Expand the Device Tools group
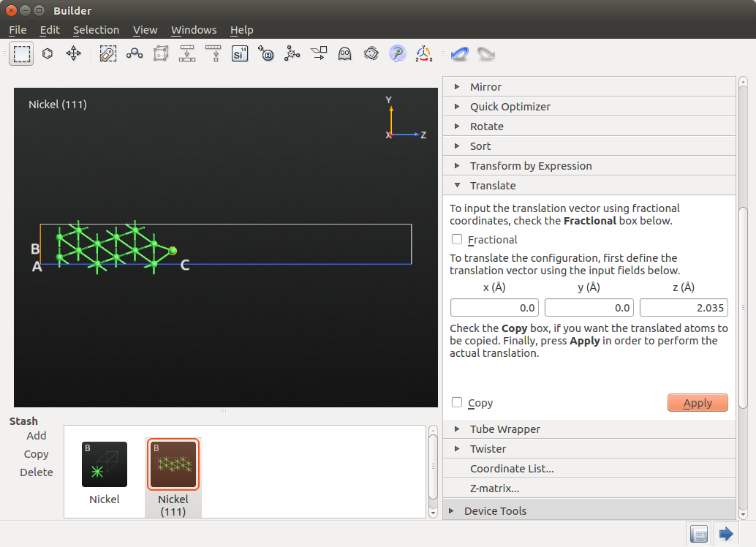 coord(589,511)
